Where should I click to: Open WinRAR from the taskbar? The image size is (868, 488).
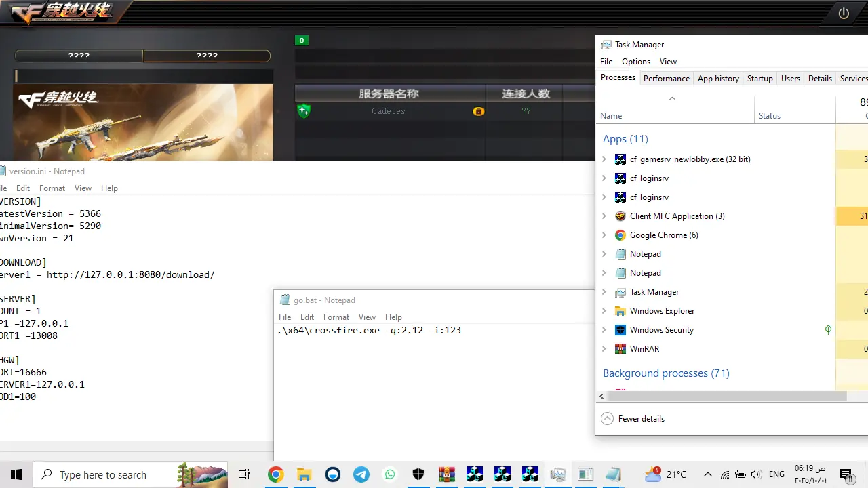coord(446,474)
